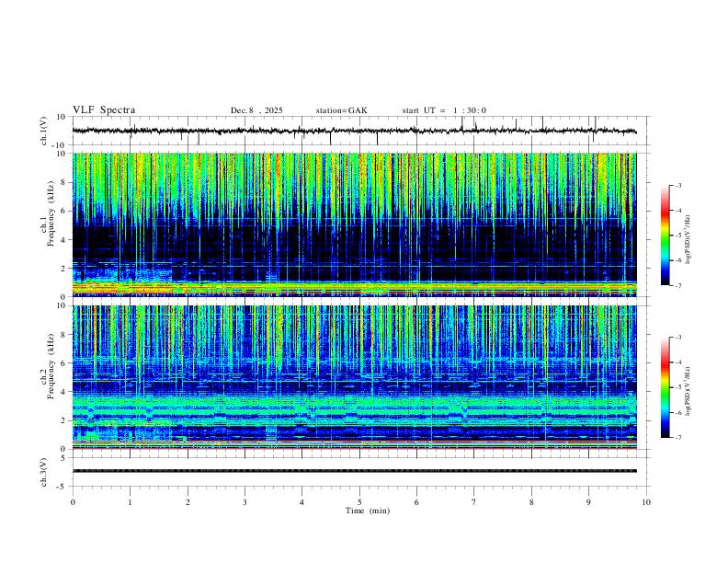This screenshot has width=728, height=563.
Task: Click the lower color bar log(PSD) label
Action: pos(688,391)
